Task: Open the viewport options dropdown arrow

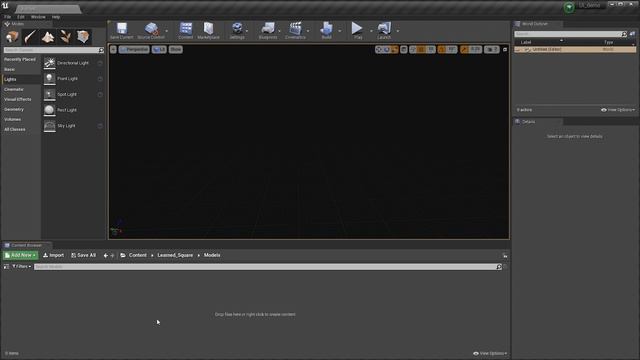Action: pos(113,49)
